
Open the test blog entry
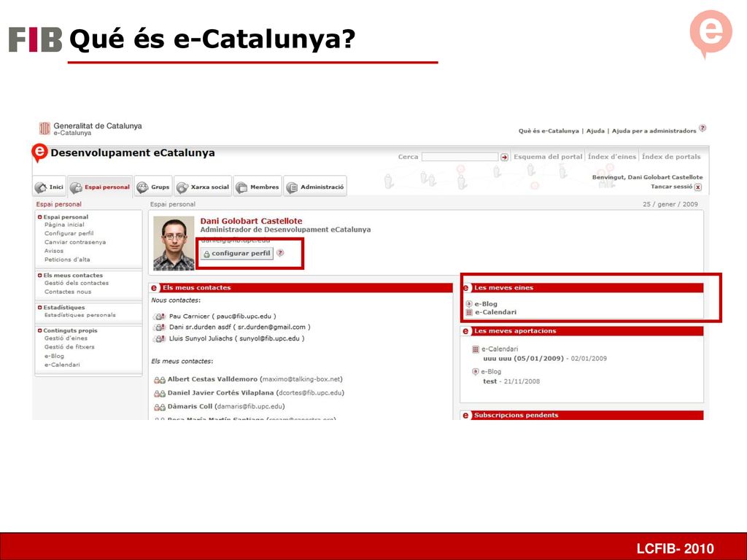pos(489,381)
